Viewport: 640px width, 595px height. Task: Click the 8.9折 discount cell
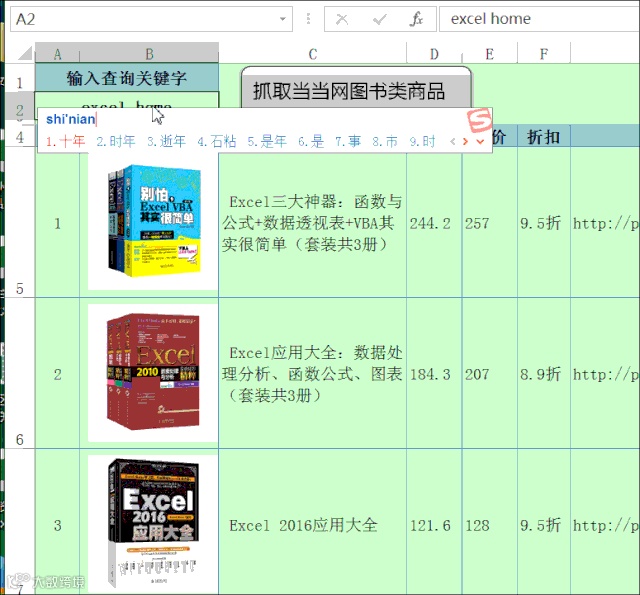click(544, 374)
